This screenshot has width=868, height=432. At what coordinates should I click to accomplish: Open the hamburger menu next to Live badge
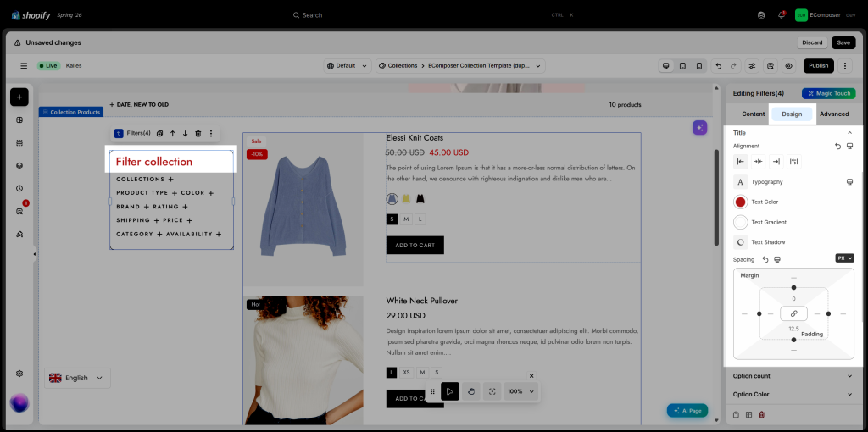click(24, 66)
